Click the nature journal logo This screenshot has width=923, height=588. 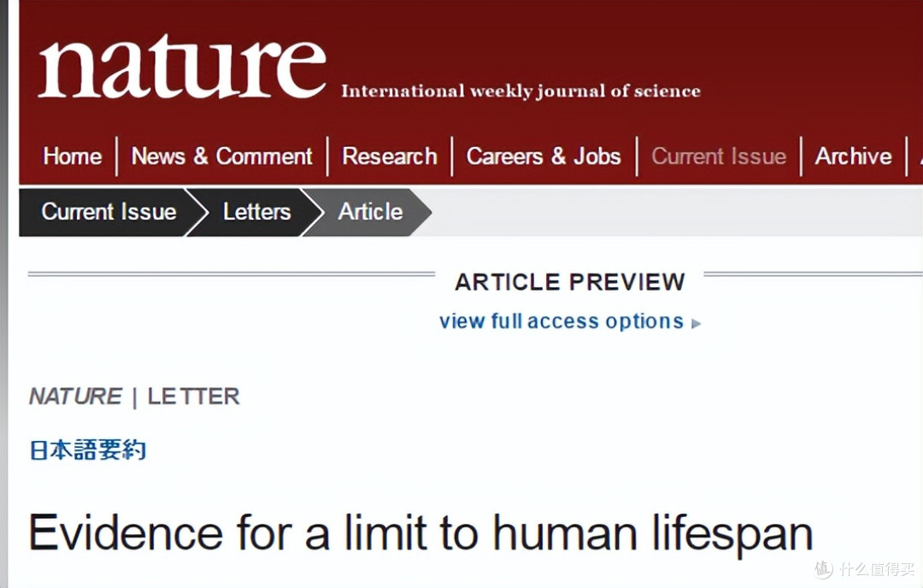point(182,67)
